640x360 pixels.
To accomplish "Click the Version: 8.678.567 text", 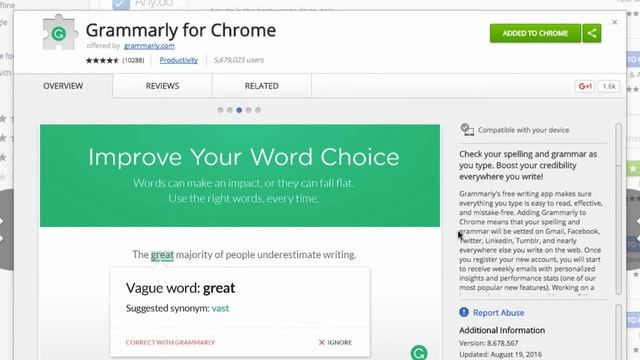I will click(x=489, y=343).
